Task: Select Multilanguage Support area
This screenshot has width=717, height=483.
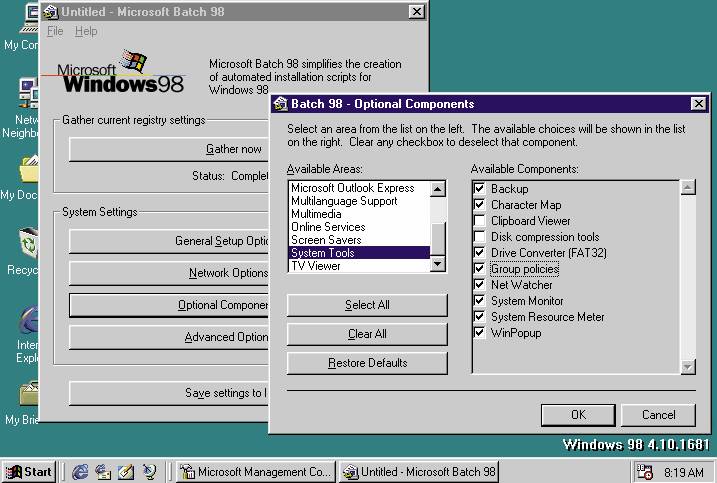Action: point(359,201)
